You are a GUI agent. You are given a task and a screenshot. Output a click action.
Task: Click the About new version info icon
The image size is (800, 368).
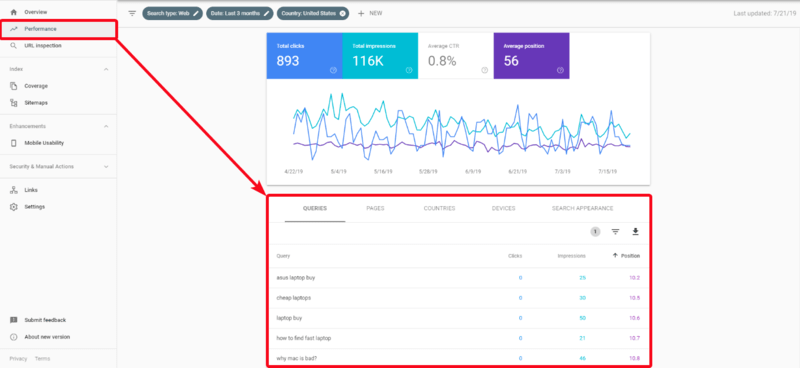click(14, 337)
